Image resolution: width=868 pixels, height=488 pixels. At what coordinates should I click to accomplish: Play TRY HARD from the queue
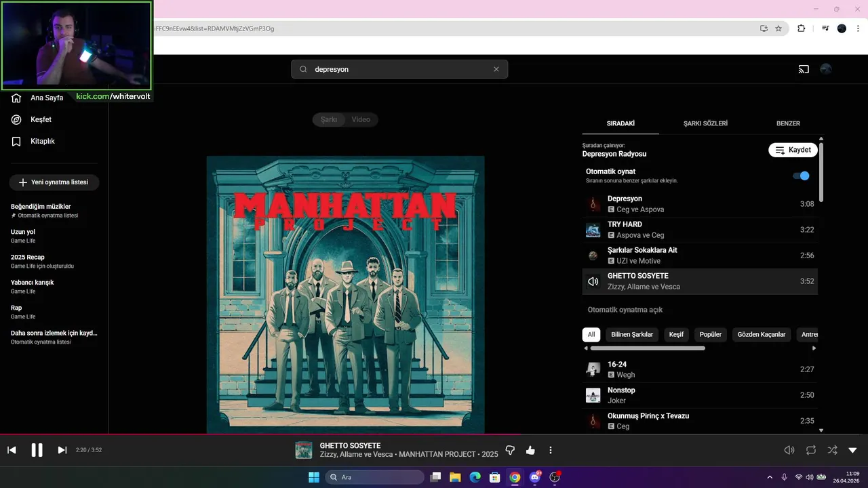pos(700,230)
